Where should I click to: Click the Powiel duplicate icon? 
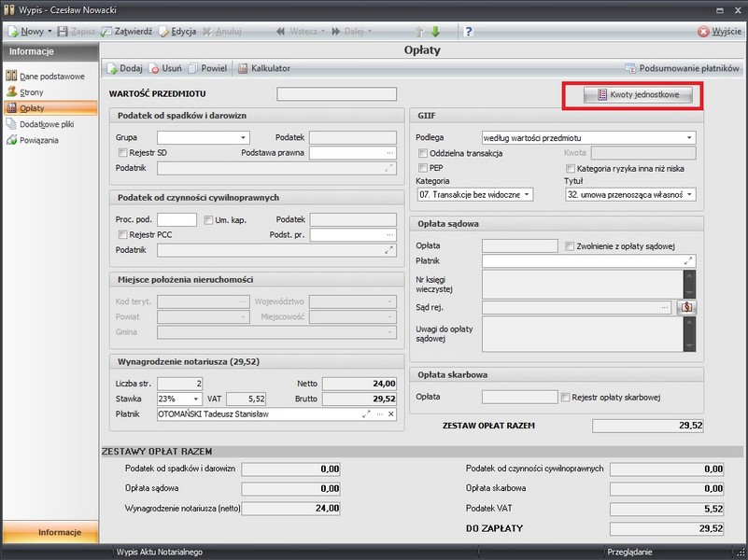point(193,68)
